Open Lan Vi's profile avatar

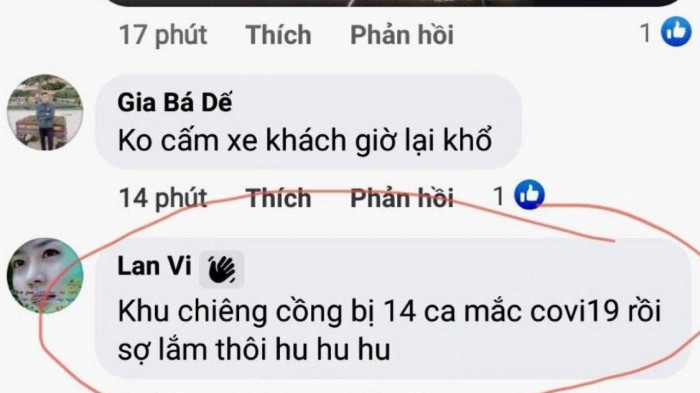click(x=45, y=276)
